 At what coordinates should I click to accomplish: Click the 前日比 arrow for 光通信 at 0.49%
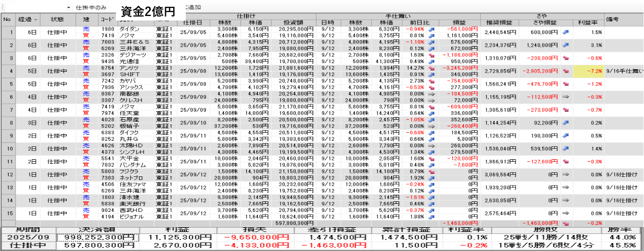[433, 61]
